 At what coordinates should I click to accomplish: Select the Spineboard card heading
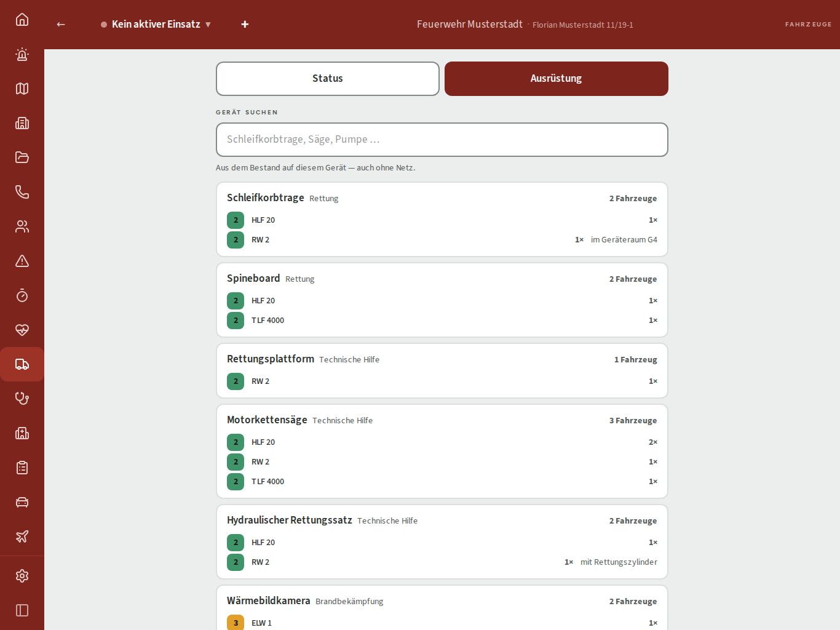(253, 278)
